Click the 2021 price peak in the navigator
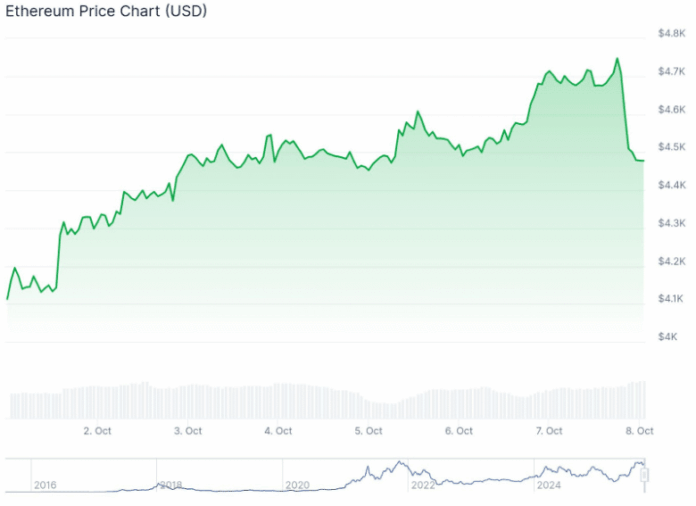This screenshot has width=696, height=506. (399, 462)
